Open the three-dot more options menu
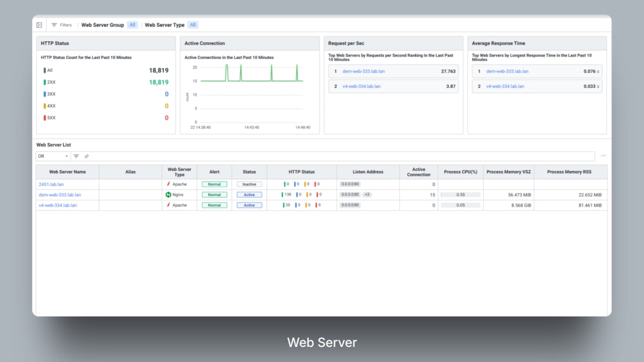This screenshot has height=362, width=644. (603, 156)
